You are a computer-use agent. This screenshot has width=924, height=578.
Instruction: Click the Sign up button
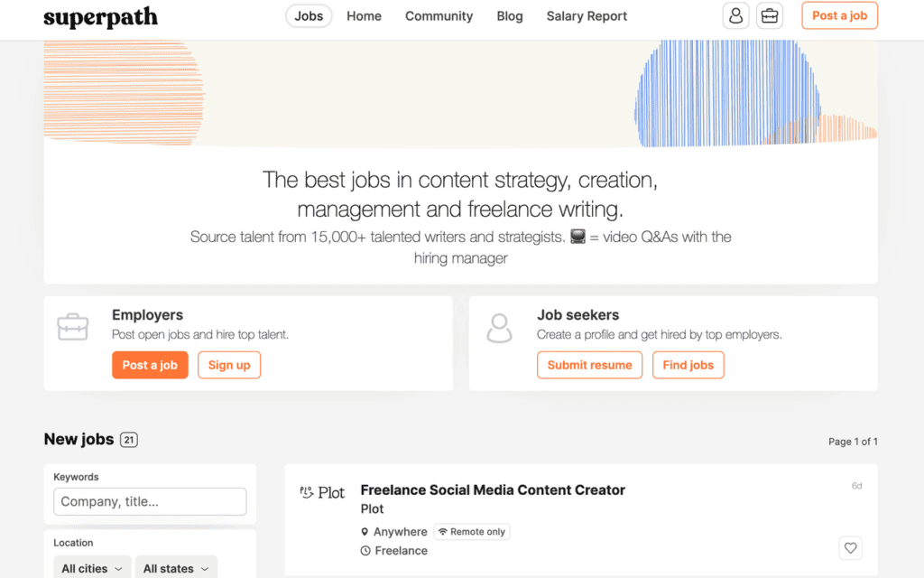pyautogui.click(x=229, y=365)
